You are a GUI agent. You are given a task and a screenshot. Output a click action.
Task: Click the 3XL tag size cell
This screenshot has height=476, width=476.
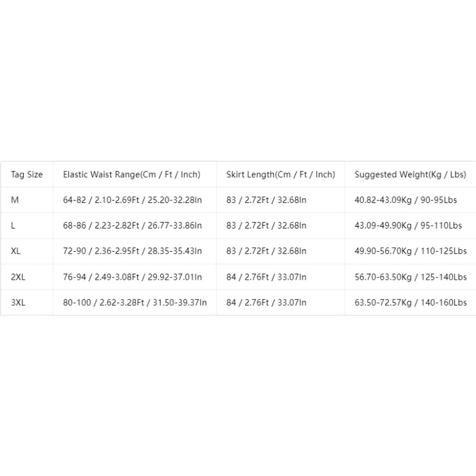27,302
